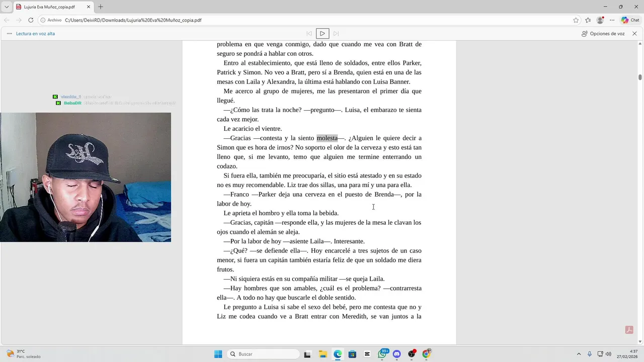Switch to Microsoft Edge in the taskbar

point(338,354)
